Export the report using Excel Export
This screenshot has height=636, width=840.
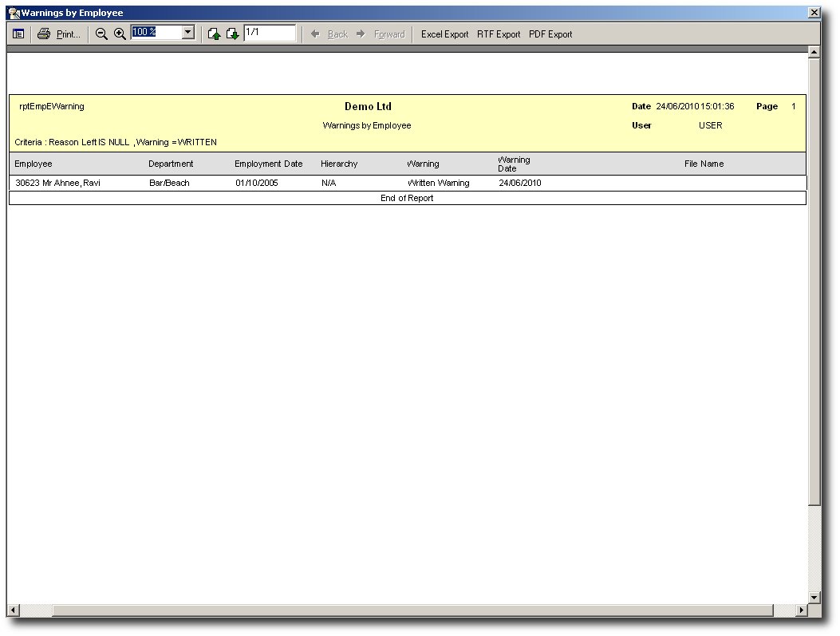[444, 34]
